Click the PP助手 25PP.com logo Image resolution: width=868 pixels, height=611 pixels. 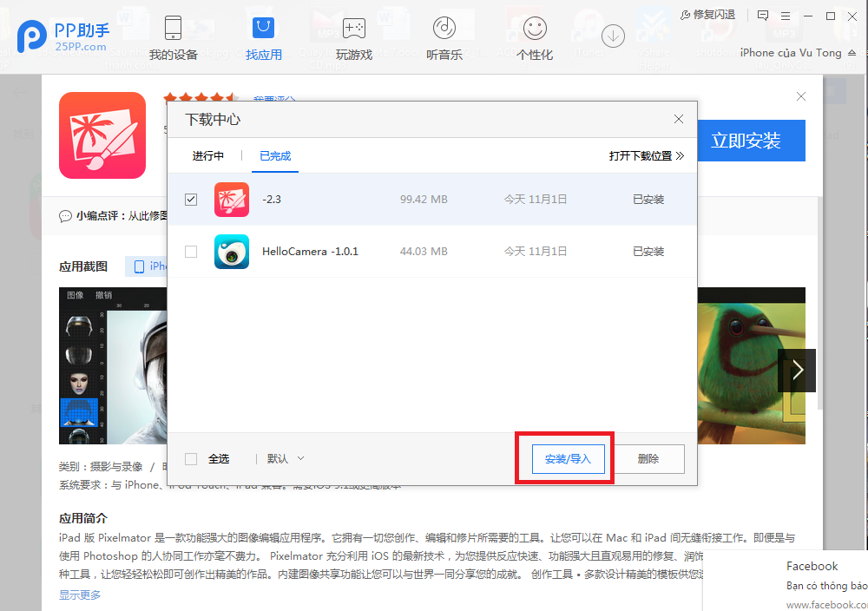coord(63,36)
